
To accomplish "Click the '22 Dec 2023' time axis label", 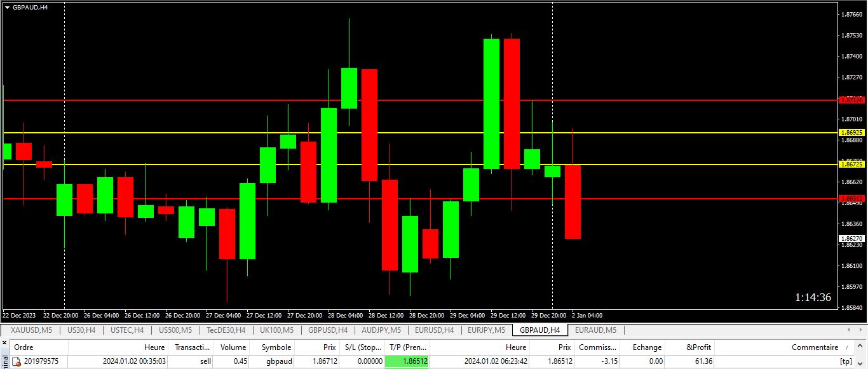I will point(18,315).
